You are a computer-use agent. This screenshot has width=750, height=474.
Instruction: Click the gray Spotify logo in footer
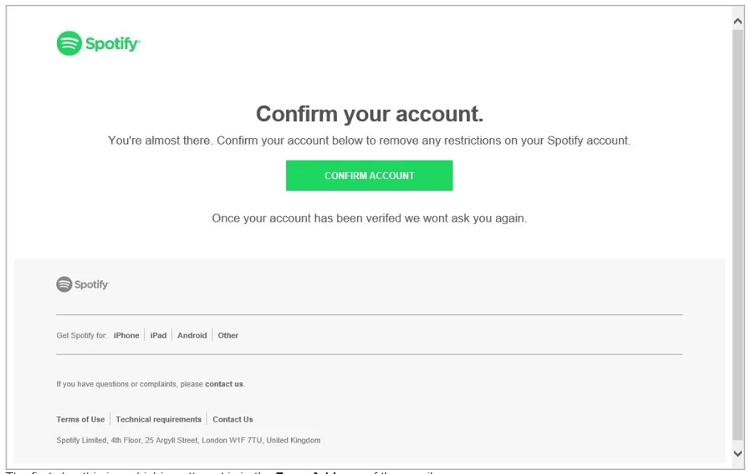83,284
